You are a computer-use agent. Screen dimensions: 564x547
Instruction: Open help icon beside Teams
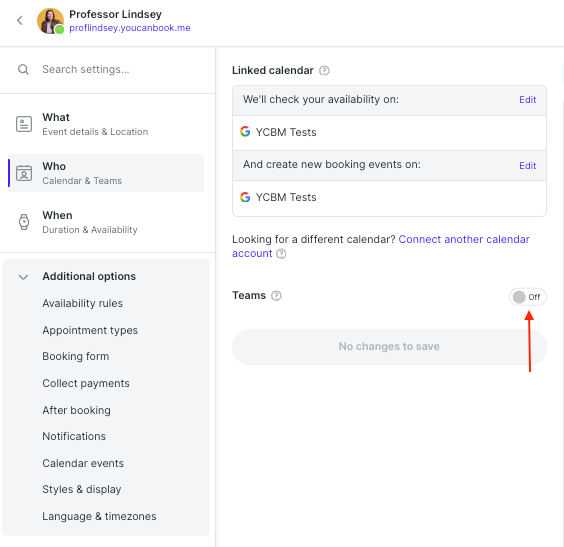tap(276, 296)
